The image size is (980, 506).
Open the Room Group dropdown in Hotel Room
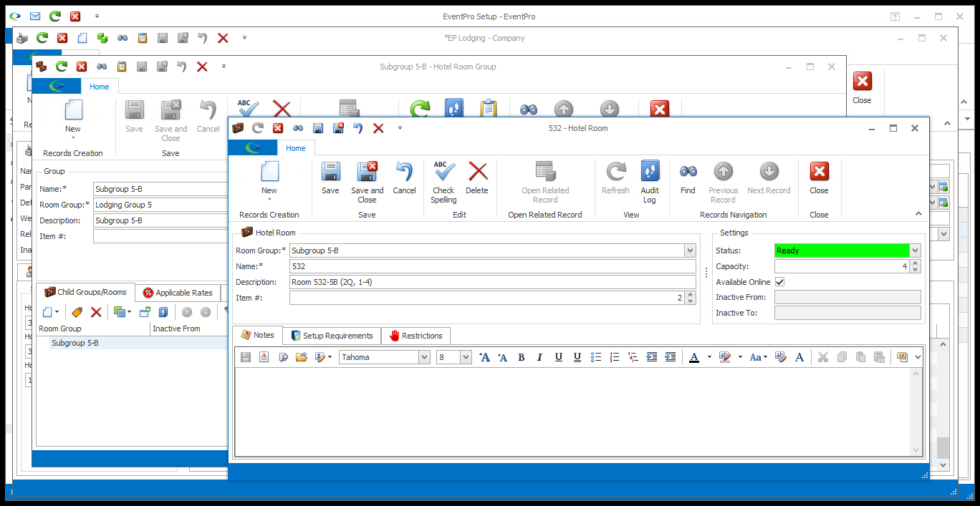point(690,250)
